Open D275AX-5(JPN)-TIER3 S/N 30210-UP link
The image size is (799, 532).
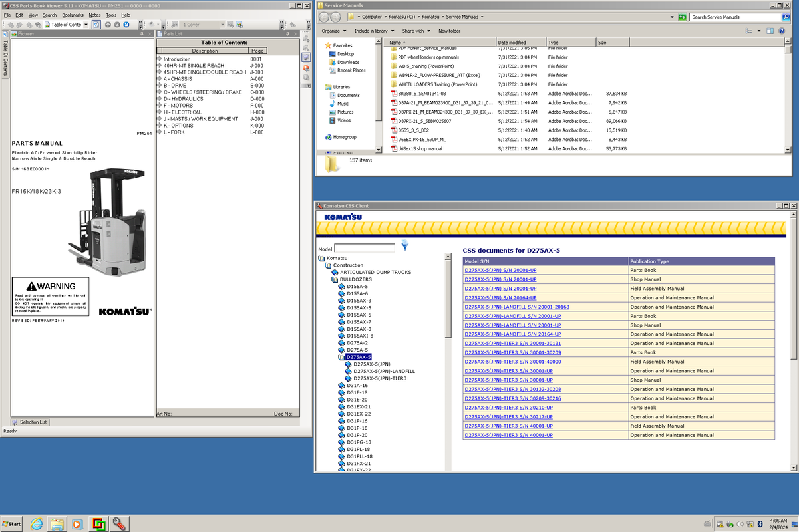tap(508, 408)
